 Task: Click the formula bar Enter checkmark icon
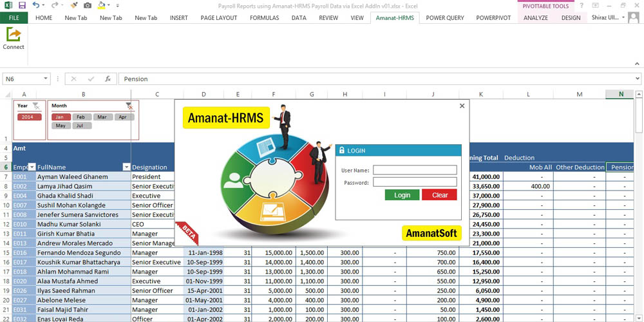tap(91, 79)
